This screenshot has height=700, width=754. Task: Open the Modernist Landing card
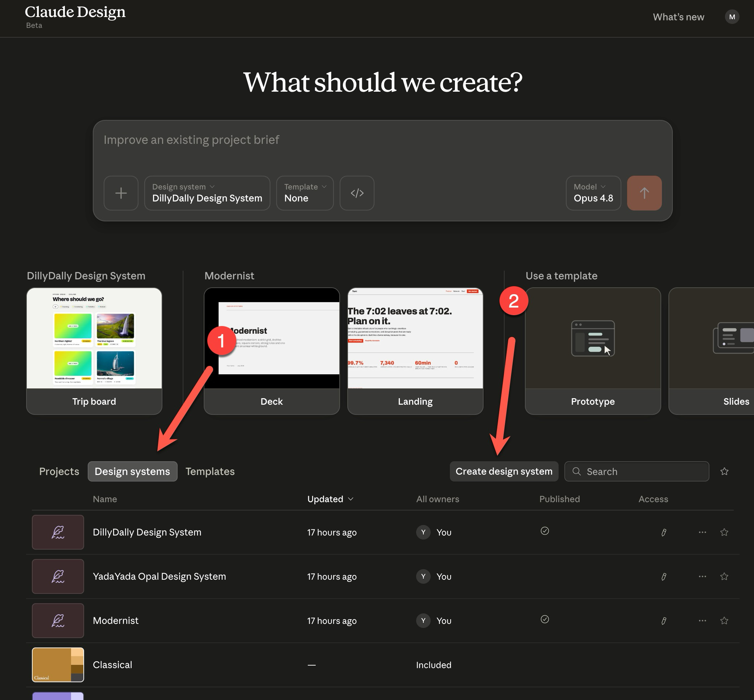415,351
